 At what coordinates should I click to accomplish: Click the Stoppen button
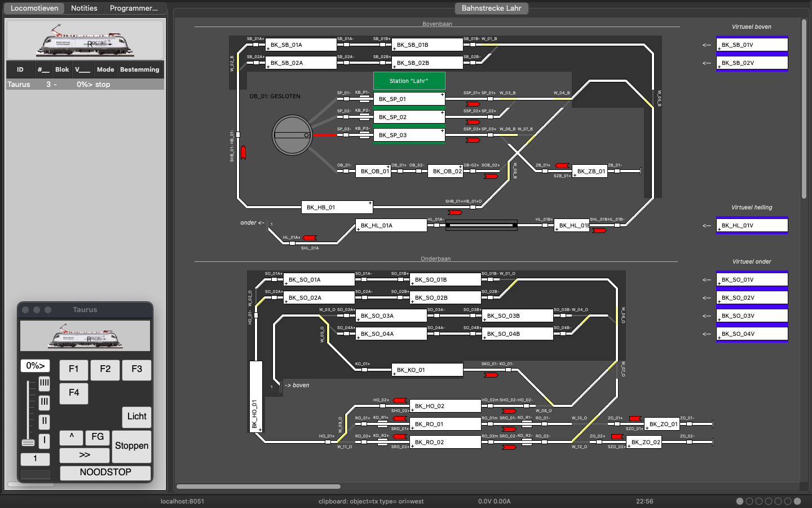point(131,446)
